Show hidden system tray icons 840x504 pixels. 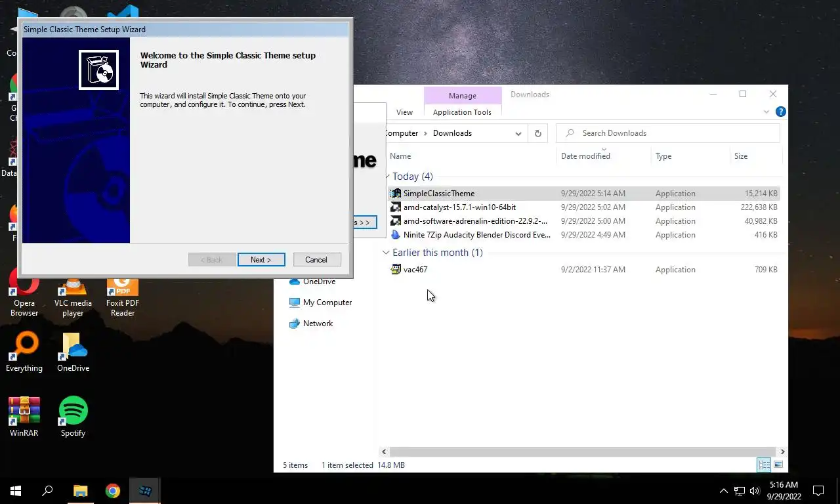pos(724,490)
